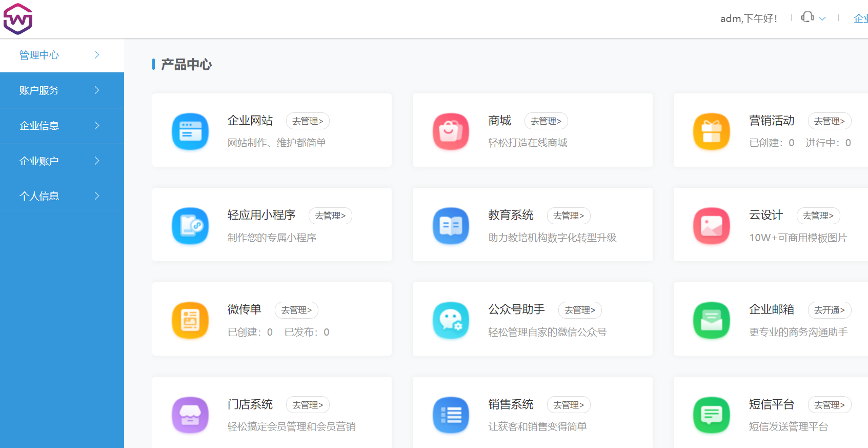This screenshot has width=868, height=448.
Task: Click the customer service headset icon
Action: [x=808, y=17]
